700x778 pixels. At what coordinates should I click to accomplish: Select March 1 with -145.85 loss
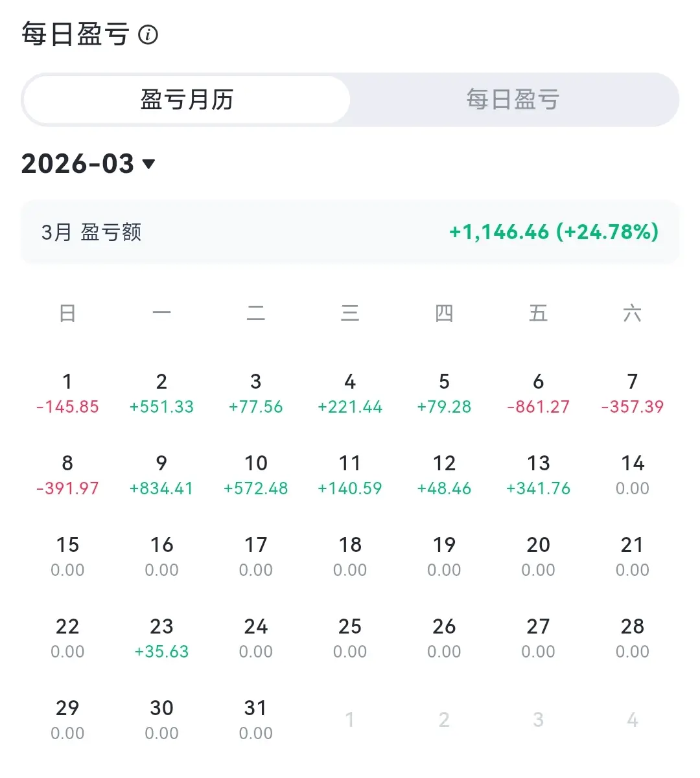[67, 394]
